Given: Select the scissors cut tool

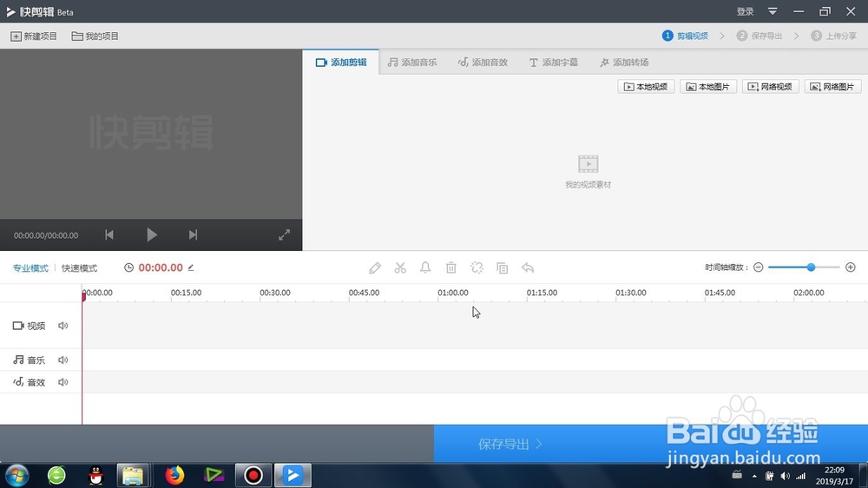Looking at the screenshot, I should pyautogui.click(x=400, y=268).
